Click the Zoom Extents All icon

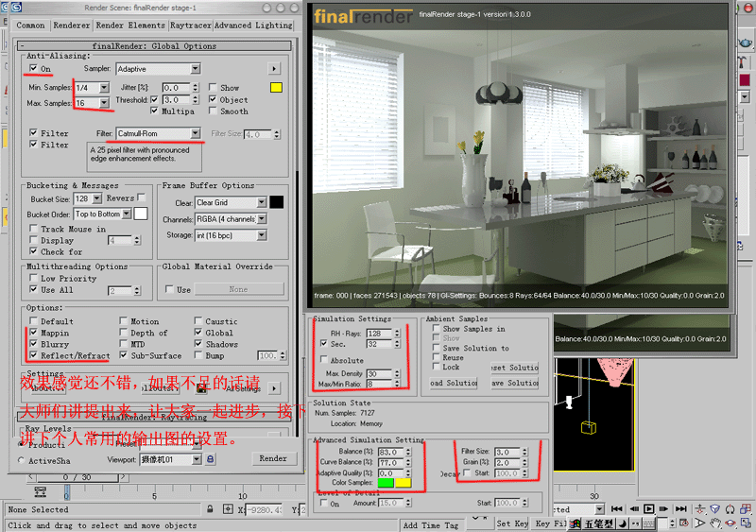tap(746, 508)
